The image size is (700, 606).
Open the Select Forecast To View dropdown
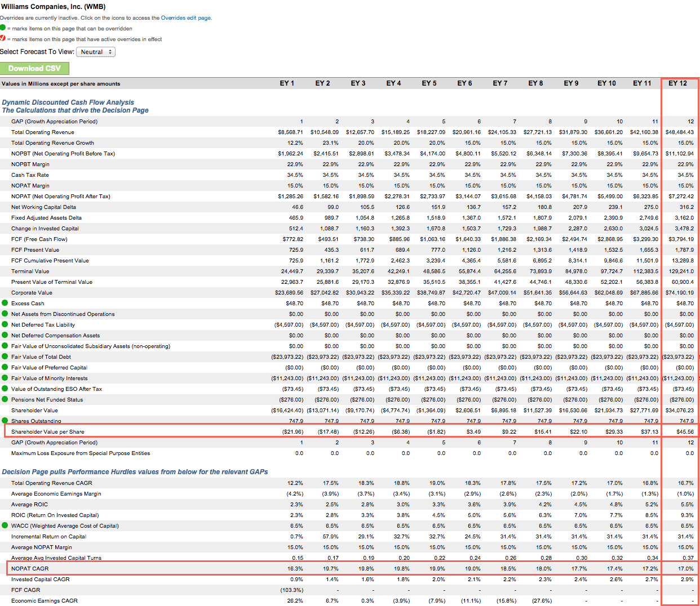pyautogui.click(x=96, y=52)
